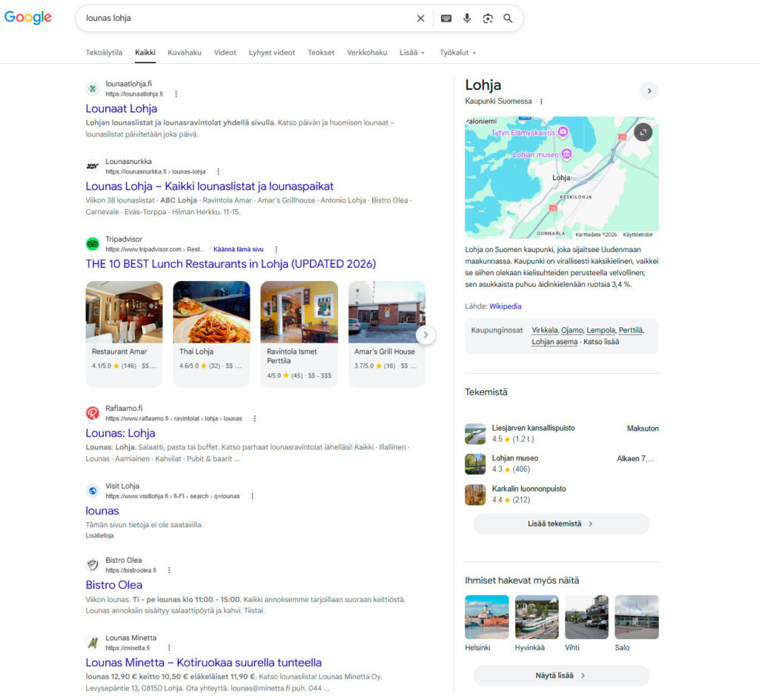Switch to the Tekoälytila tab
Image resolution: width=759 pixels, height=700 pixels.
click(104, 53)
